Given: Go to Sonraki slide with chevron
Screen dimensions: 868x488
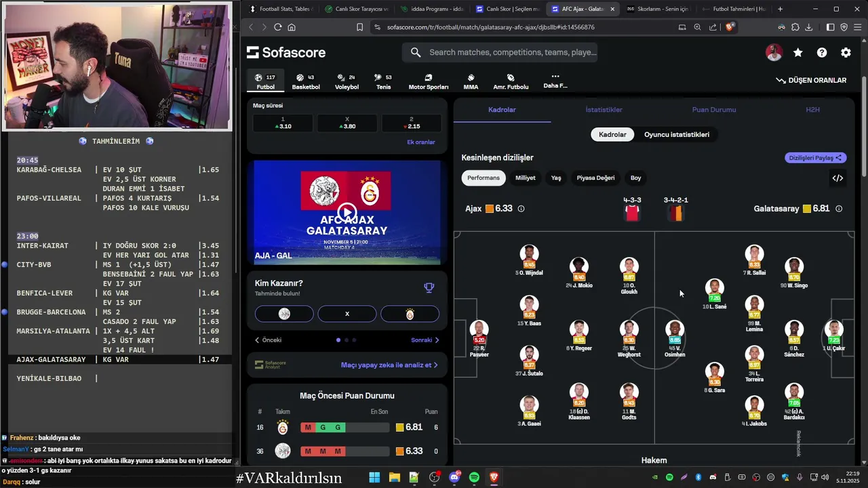Looking at the screenshot, I should point(425,340).
